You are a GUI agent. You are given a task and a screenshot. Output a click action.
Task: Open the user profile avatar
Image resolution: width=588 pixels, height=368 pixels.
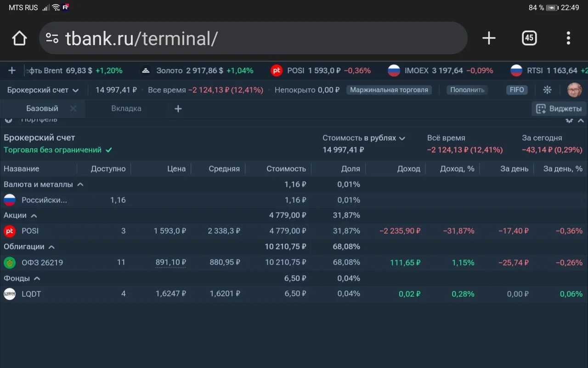click(x=574, y=90)
